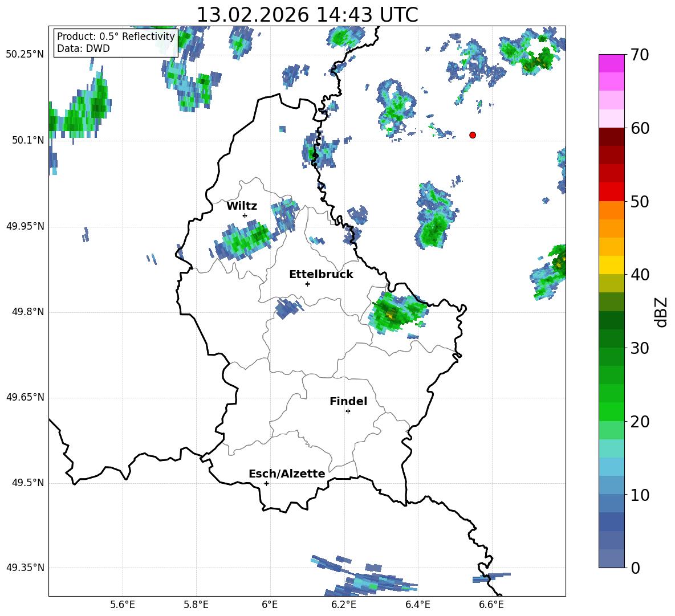This screenshot has height=616, width=675.
Task: Click the 20 value on the colorbar
Action: tap(639, 422)
